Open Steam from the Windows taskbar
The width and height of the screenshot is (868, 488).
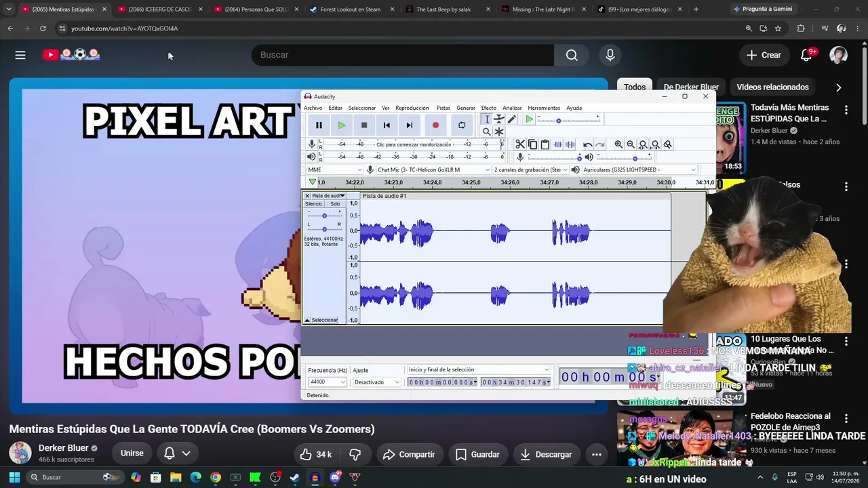(x=294, y=477)
